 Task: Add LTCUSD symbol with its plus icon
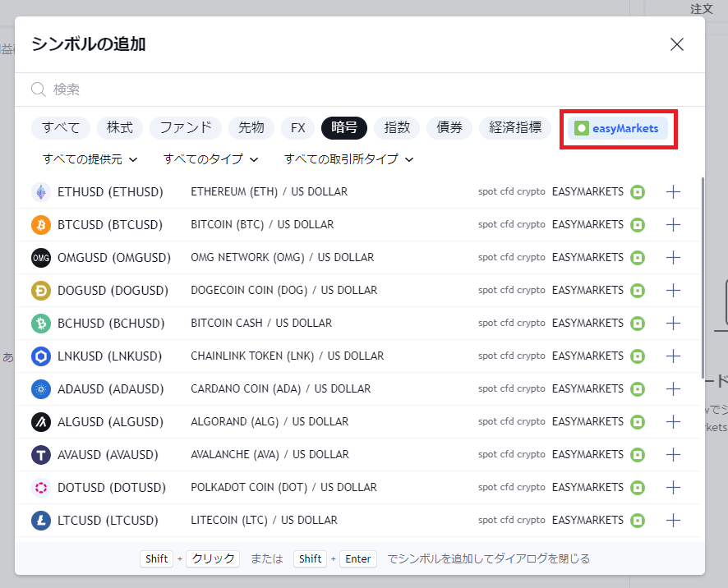tap(673, 521)
